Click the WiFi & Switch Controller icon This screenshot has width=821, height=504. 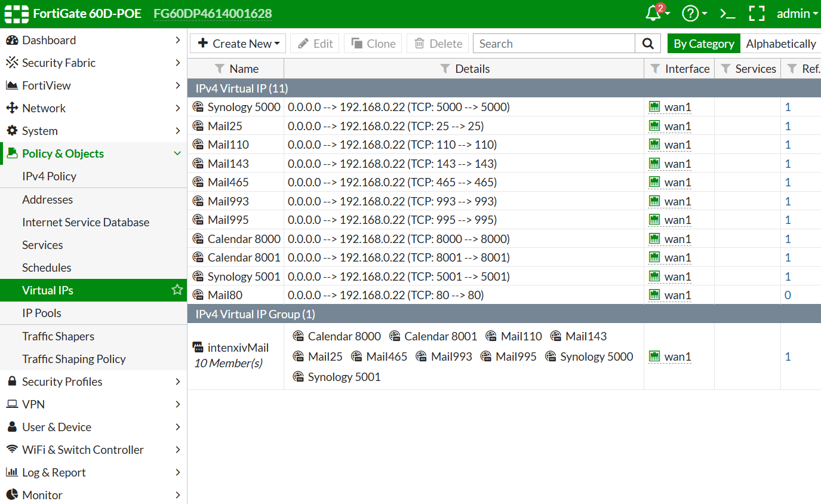click(11, 449)
